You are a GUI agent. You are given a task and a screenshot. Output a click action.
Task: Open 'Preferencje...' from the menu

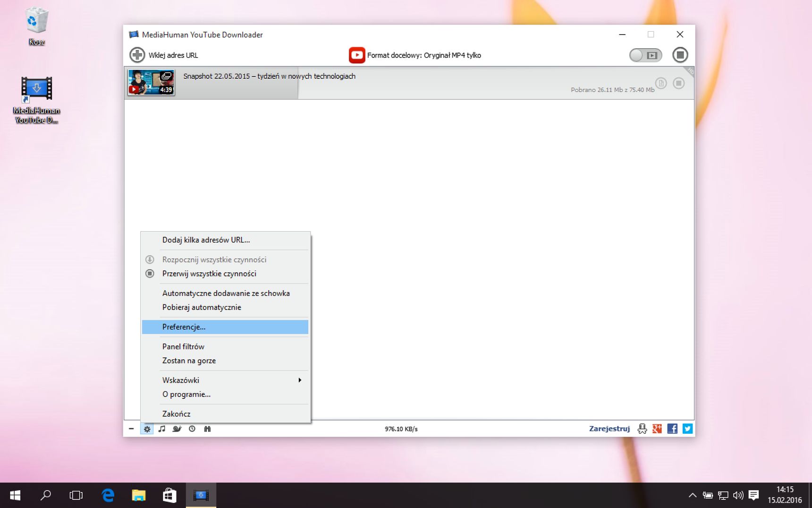pyautogui.click(x=225, y=327)
